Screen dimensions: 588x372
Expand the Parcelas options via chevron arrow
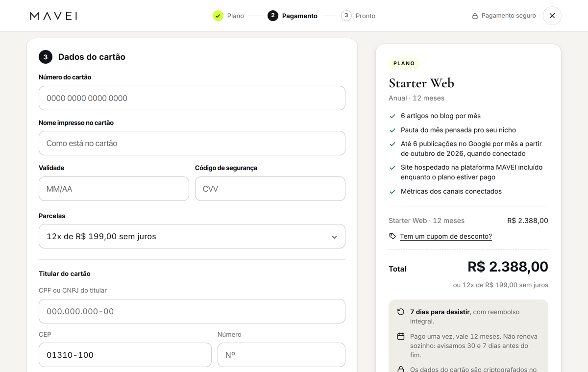point(334,237)
